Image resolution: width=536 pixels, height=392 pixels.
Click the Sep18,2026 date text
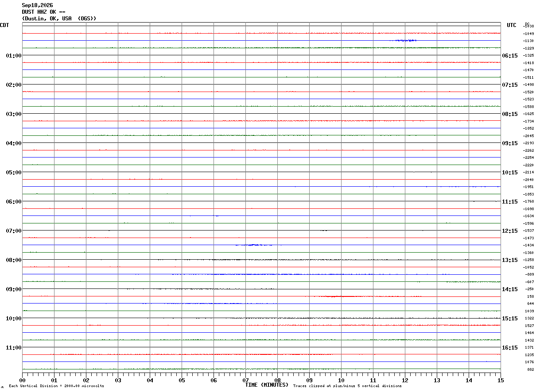[x=37, y=5]
